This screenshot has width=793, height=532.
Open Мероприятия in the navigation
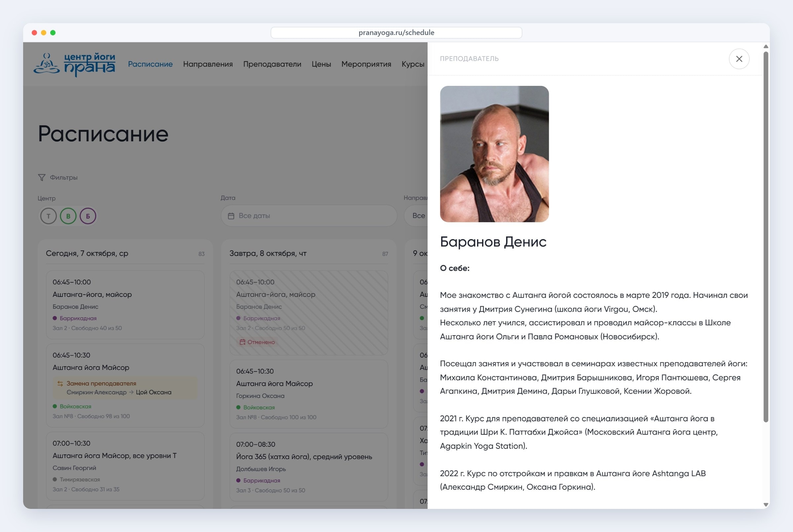point(366,64)
